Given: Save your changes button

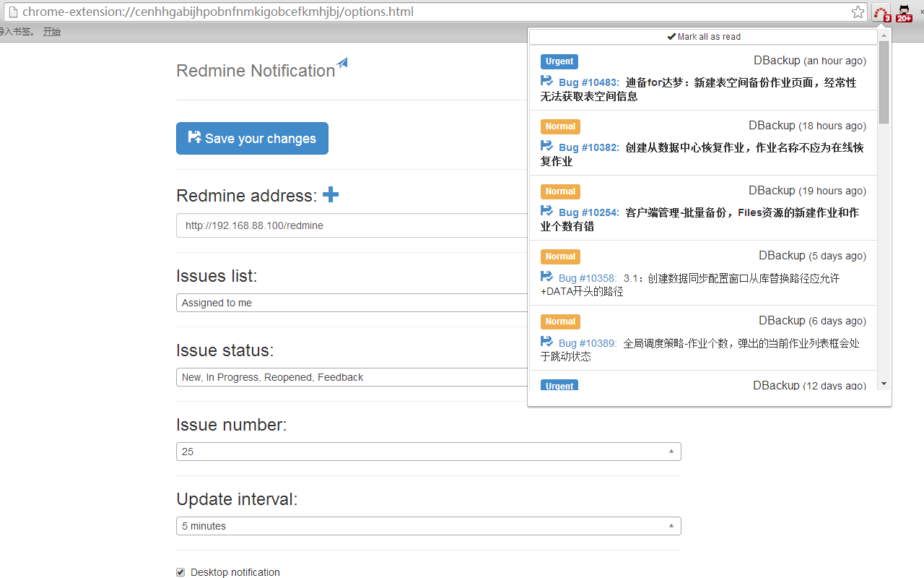Looking at the screenshot, I should click(252, 138).
